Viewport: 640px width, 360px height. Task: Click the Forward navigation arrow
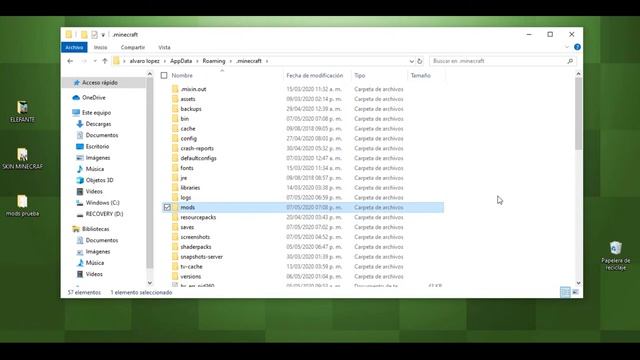pos(84,61)
